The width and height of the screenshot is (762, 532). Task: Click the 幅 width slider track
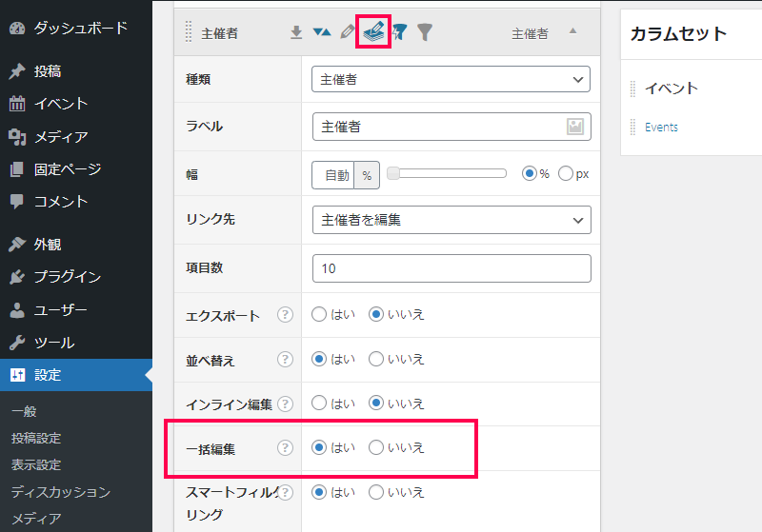(447, 173)
